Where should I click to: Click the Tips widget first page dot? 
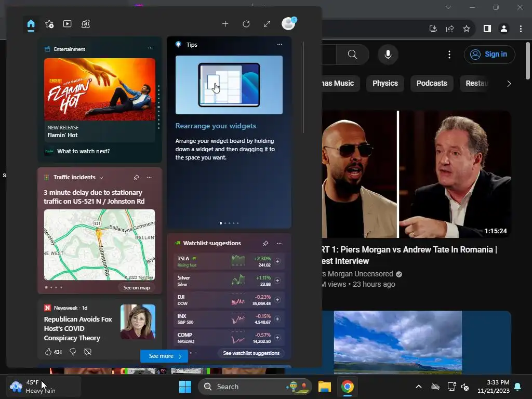(x=221, y=223)
